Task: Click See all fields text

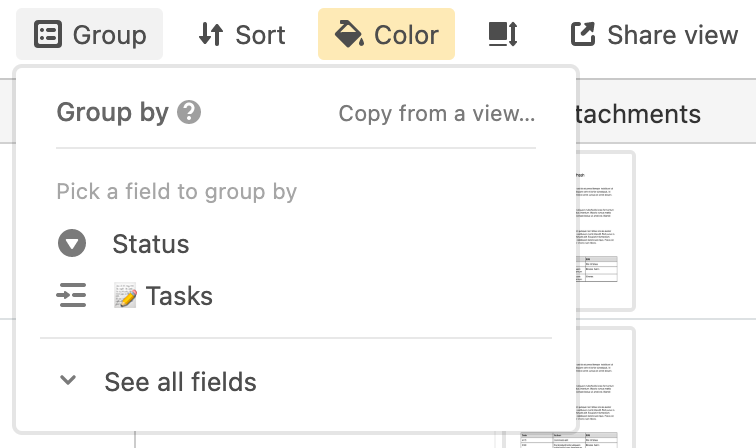Action: coord(180,382)
